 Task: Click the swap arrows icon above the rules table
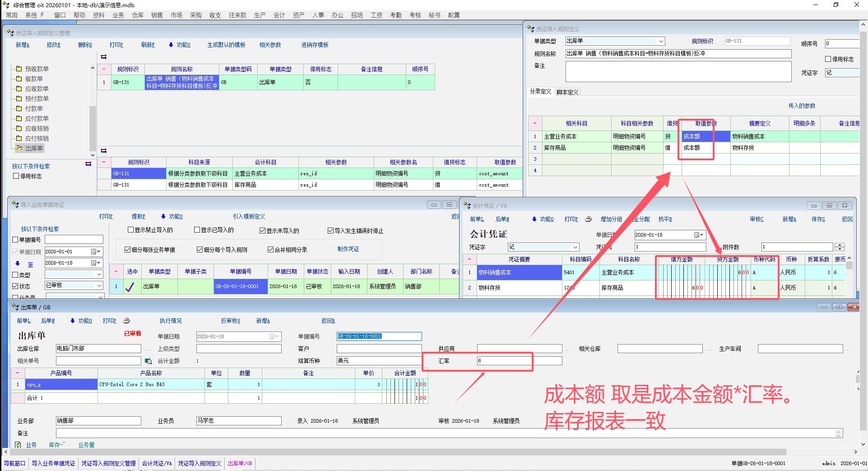pos(104,57)
